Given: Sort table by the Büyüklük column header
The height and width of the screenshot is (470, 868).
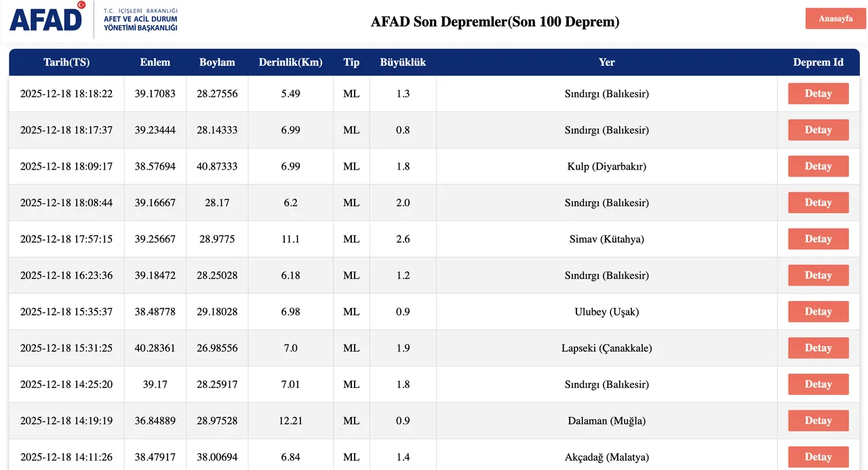Looking at the screenshot, I should (403, 62).
